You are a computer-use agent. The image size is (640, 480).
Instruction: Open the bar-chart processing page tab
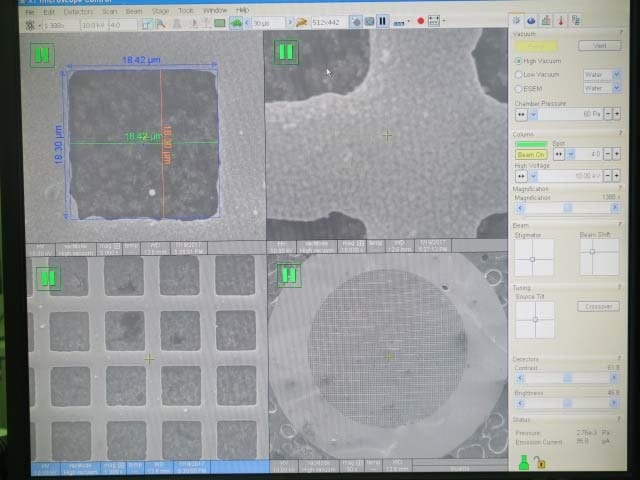tap(546, 20)
